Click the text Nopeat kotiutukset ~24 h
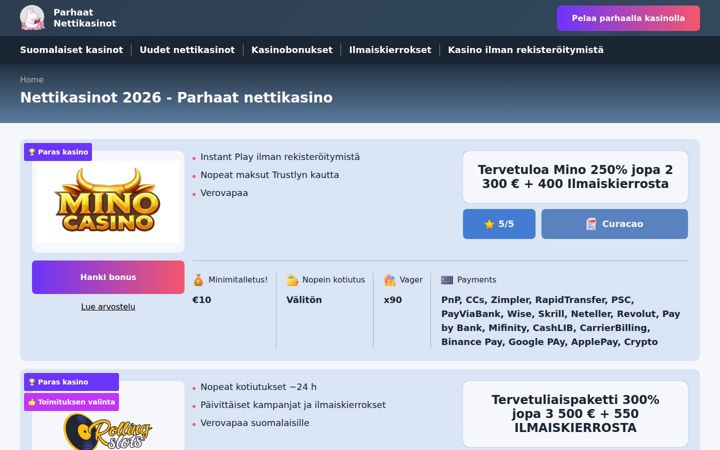720x450 pixels. pyautogui.click(x=258, y=387)
